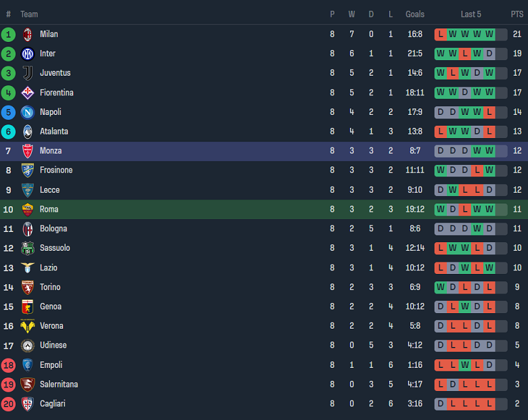Click Milan's first Last 5 loss badge
This screenshot has height=420, width=528.
coord(441,34)
